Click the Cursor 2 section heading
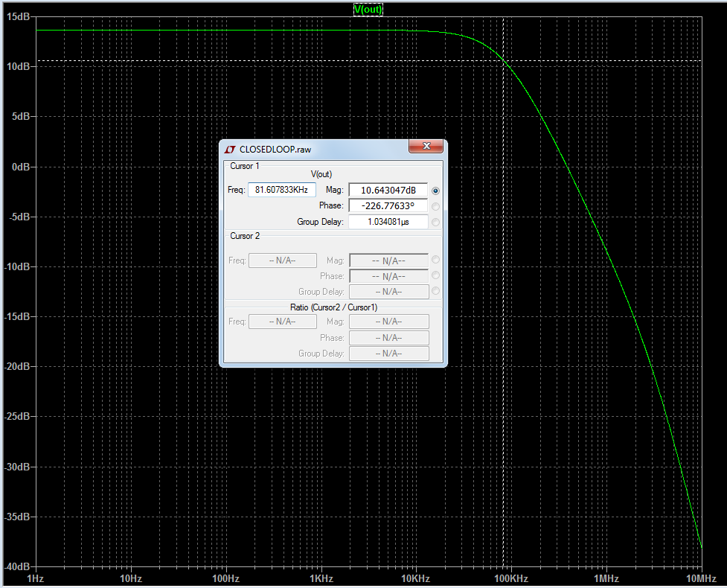This screenshot has width=727, height=588. (245, 235)
